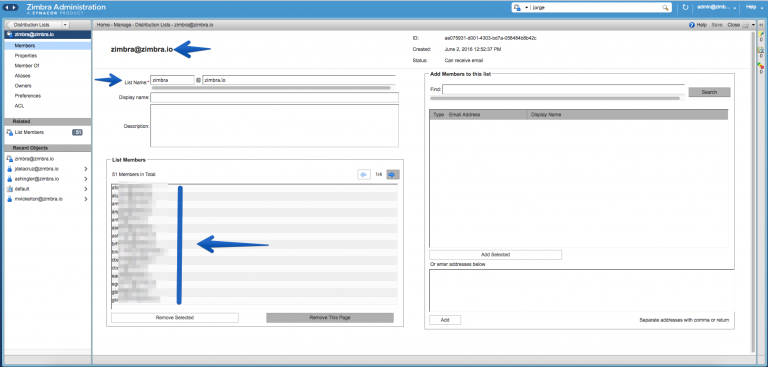This screenshot has height=367, width=768.
Task: Expand the jdelacruz@zimbra.io recent object chevron
Action: point(86,169)
